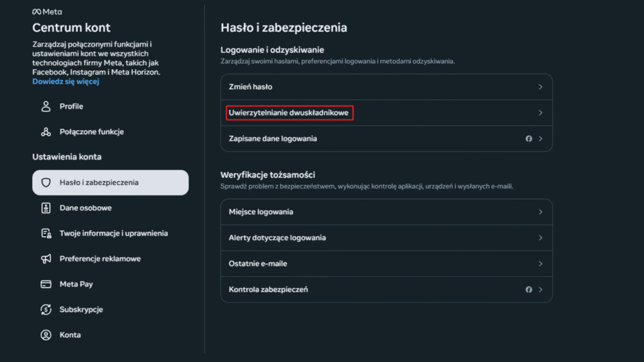
Task: Open the Zapisane dane logowania row
Action: coord(272,138)
